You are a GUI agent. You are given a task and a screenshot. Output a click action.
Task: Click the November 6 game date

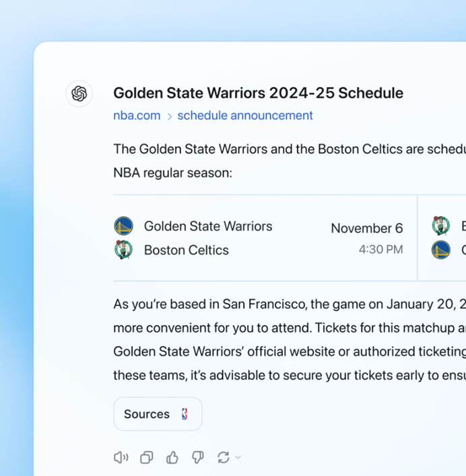(x=366, y=228)
